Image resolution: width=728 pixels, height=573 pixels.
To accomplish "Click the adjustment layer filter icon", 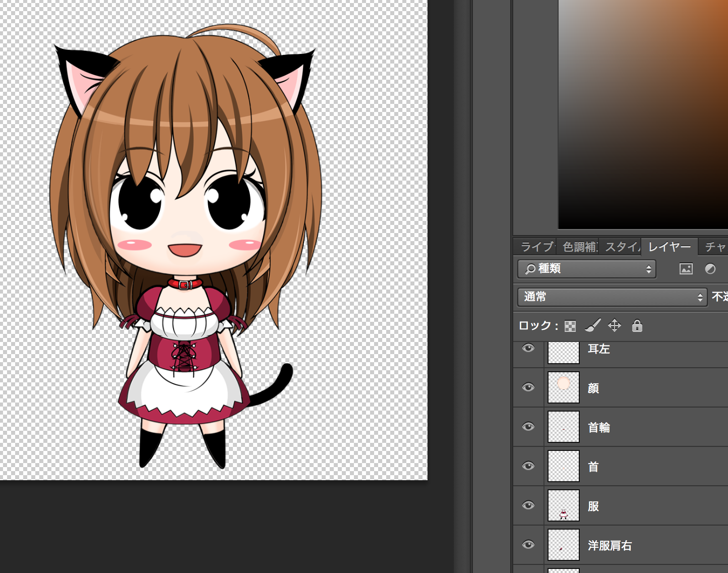I will pos(710,269).
